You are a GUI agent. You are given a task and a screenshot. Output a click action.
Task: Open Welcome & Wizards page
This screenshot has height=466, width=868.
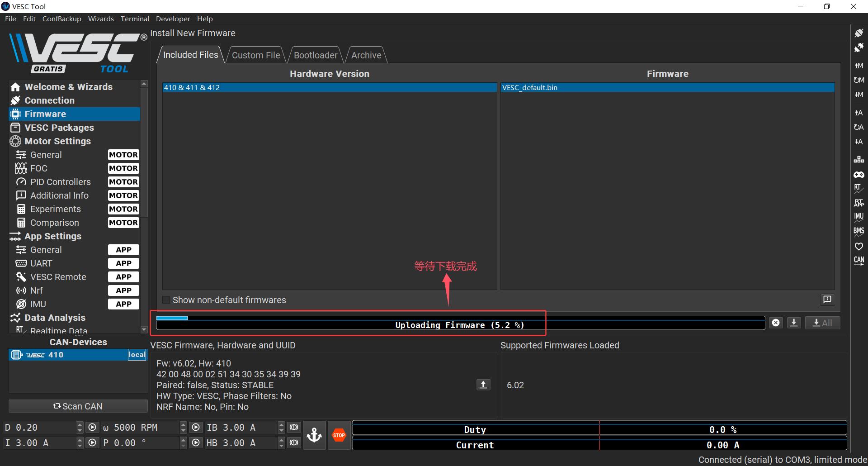pyautogui.click(x=75, y=87)
